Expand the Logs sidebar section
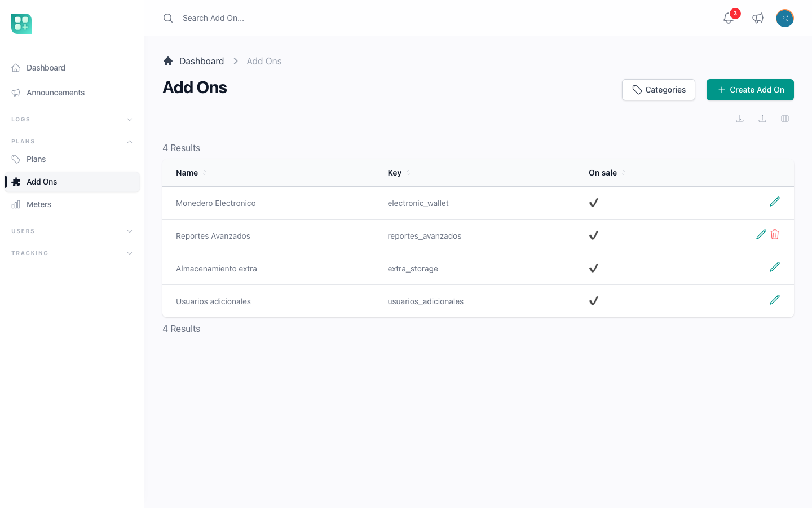Screen dimensions: 812x508 click(x=72, y=120)
